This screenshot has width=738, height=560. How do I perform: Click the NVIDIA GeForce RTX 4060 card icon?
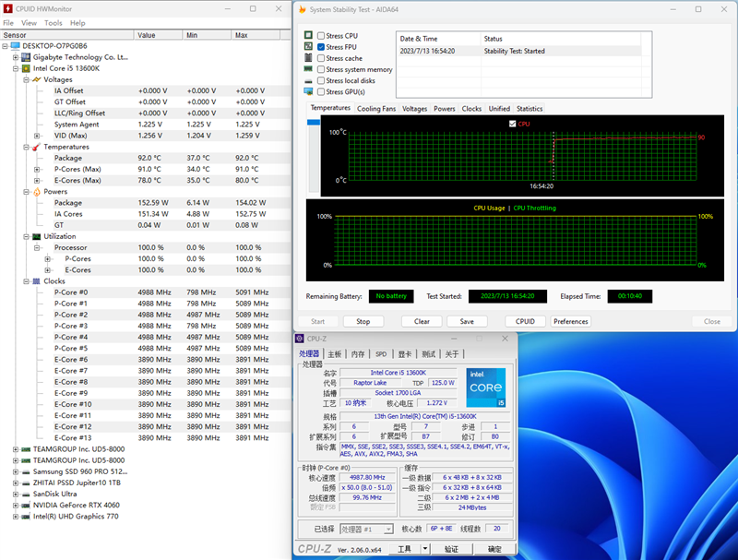pos(26,506)
